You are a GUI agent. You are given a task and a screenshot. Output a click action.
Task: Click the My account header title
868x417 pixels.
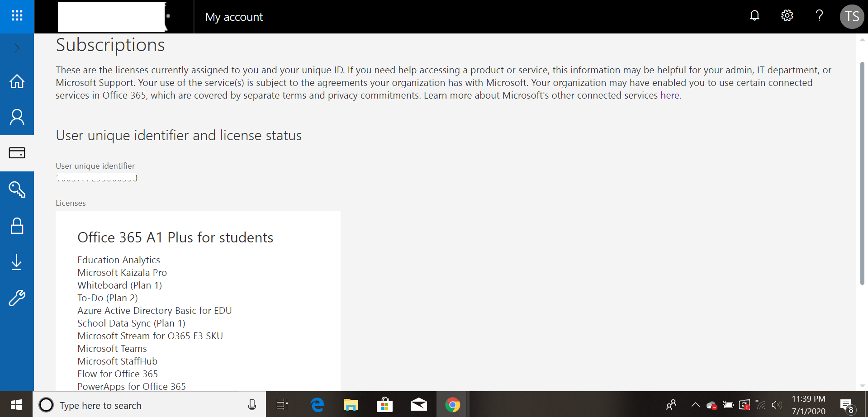coord(234,17)
